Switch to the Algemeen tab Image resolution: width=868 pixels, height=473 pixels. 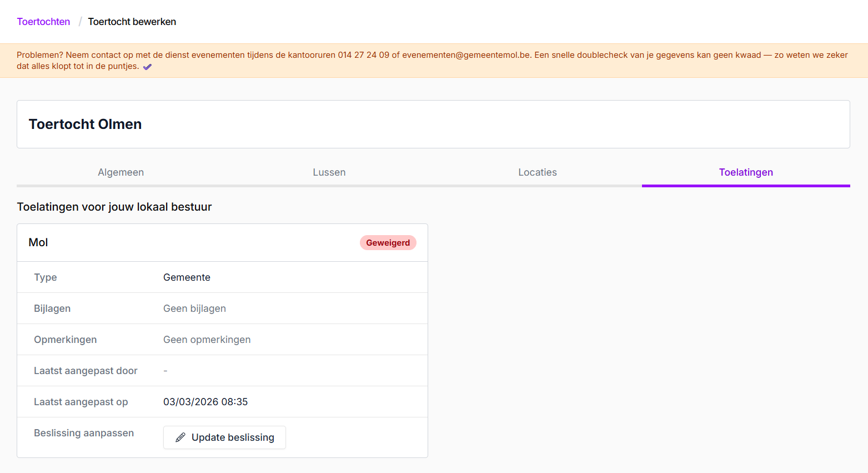point(121,172)
